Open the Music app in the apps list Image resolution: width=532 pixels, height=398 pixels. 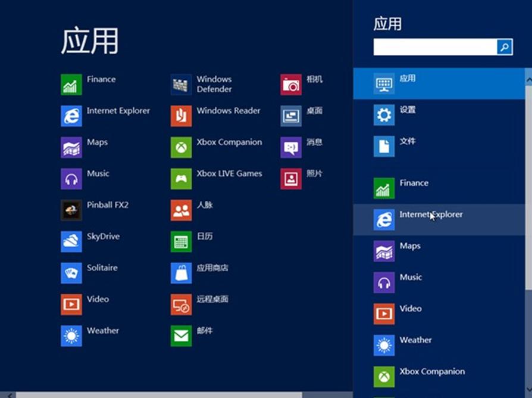click(71, 179)
